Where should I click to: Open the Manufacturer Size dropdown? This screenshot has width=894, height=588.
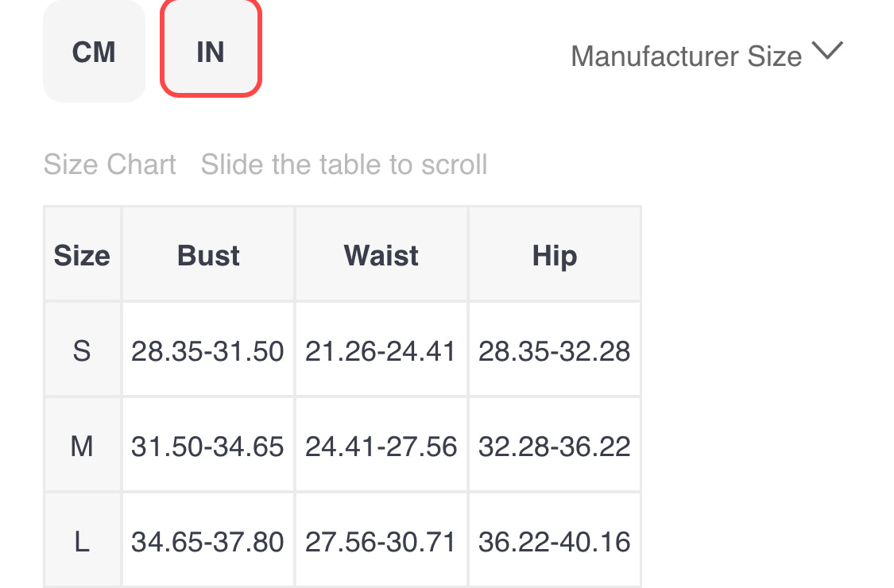(706, 56)
